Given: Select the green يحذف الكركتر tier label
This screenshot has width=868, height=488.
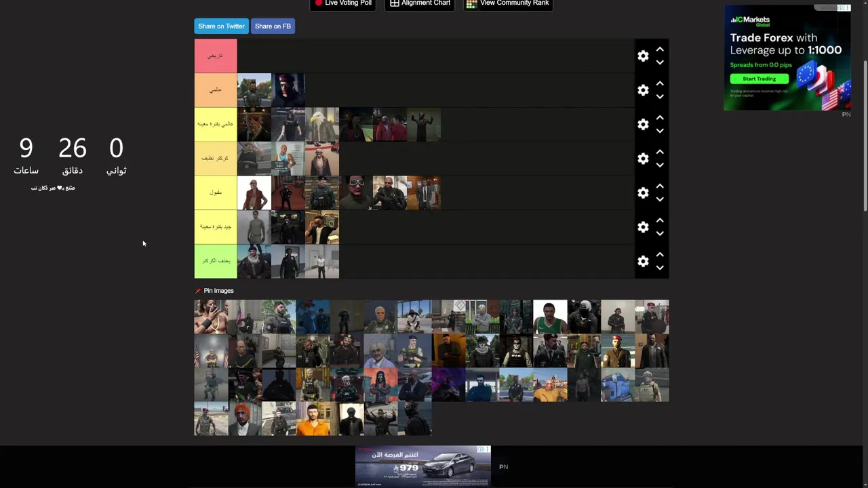Looking at the screenshot, I should [x=216, y=261].
